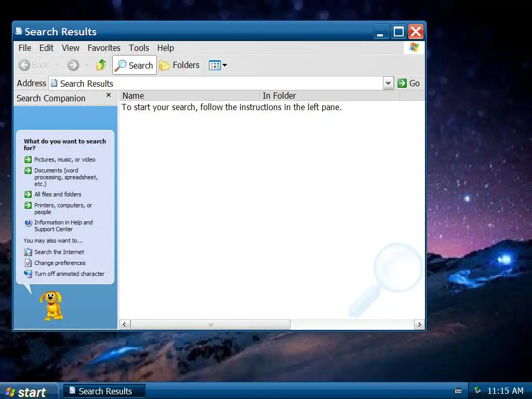Click the Address bar Search Results page icon
Image resolution: width=532 pixels, height=399 pixels.
tap(54, 83)
